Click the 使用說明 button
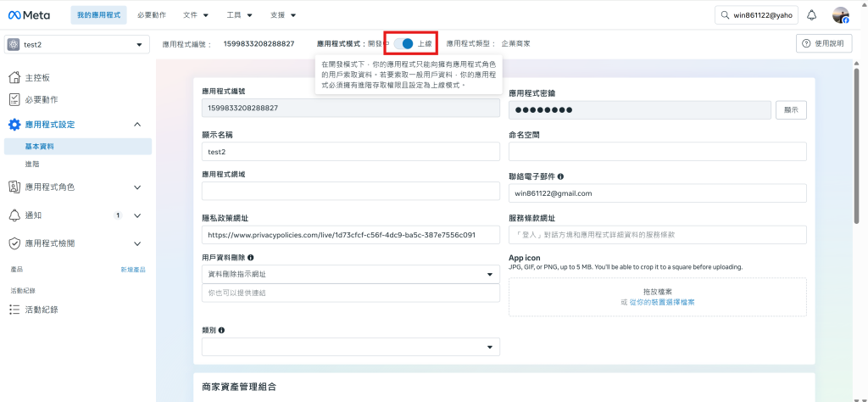Image resolution: width=868 pixels, height=402 pixels. pos(824,44)
